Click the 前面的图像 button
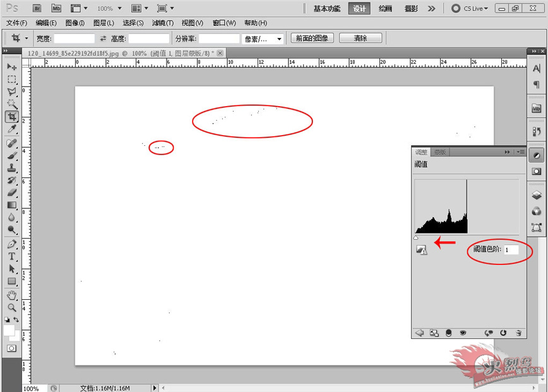The height and width of the screenshot is (392, 548). point(312,38)
